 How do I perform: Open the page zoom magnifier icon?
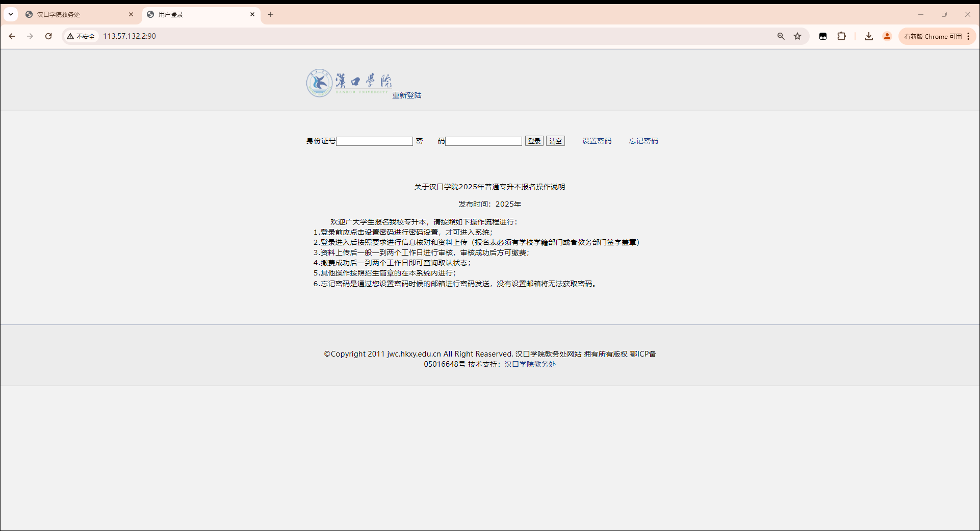[781, 36]
